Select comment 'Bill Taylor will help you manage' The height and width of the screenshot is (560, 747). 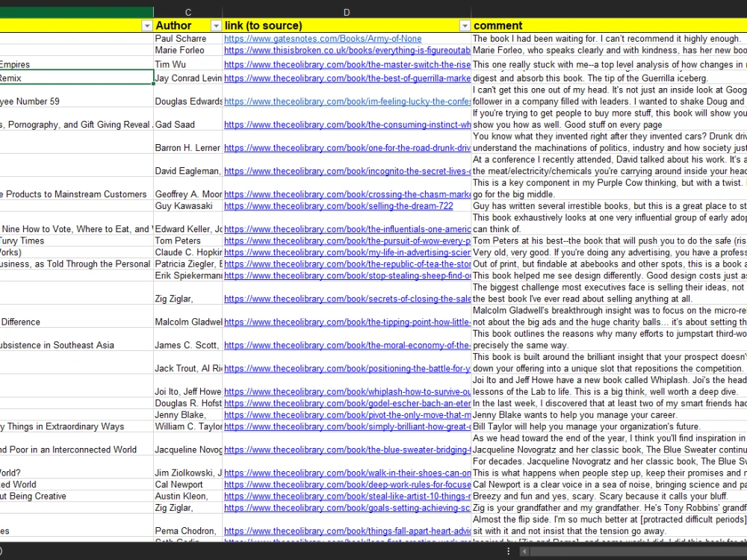pos(609,426)
